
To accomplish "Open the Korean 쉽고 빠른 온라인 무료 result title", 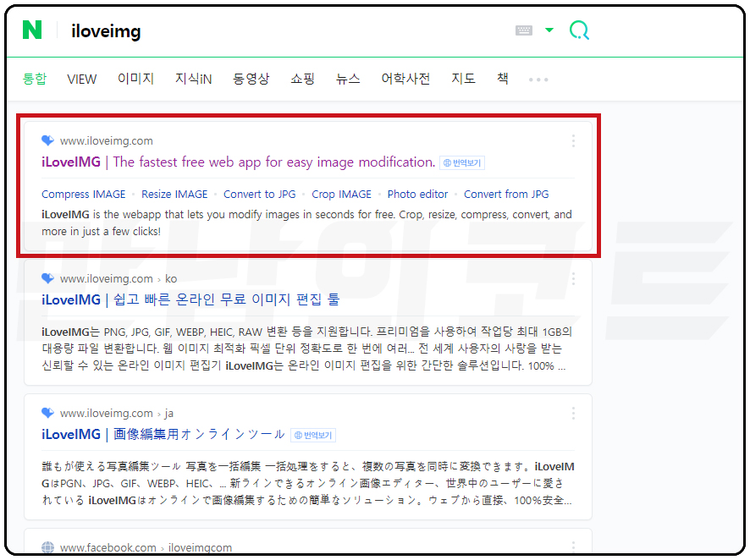I will pos(190,299).
